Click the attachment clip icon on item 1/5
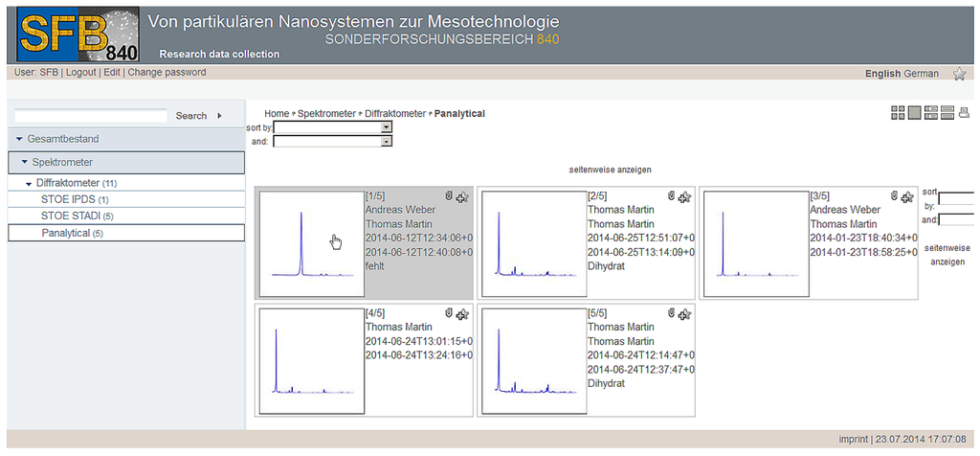The image size is (980, 456). click(449, 195)
